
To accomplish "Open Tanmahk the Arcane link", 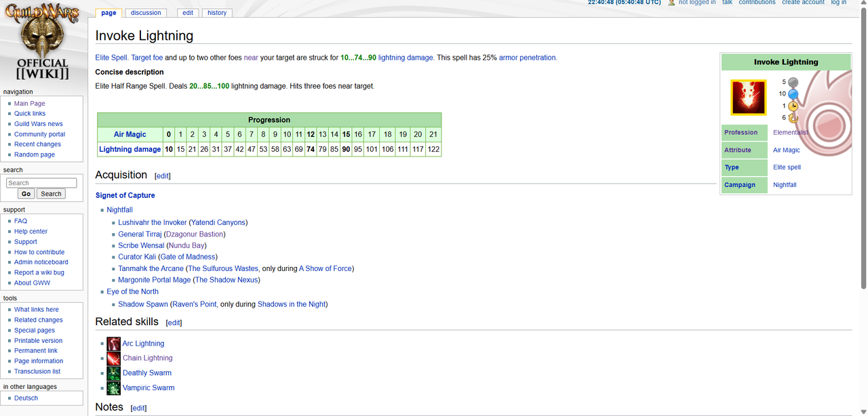I will pos(151,268).
